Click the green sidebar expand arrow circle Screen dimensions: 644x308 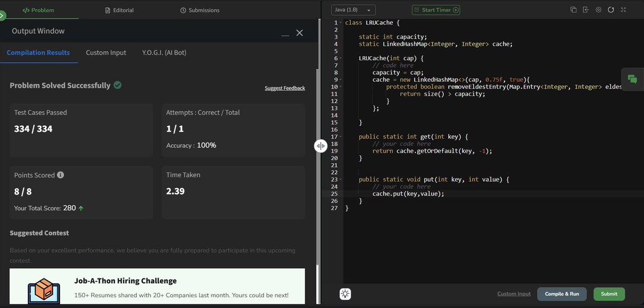click(x=2, y=15)
